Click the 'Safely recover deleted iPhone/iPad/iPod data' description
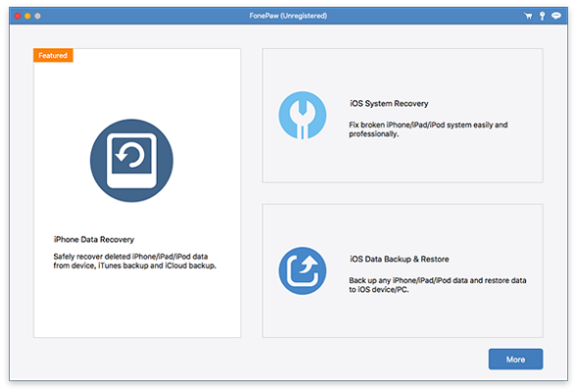The image size is (577, 392). [134, 261]
